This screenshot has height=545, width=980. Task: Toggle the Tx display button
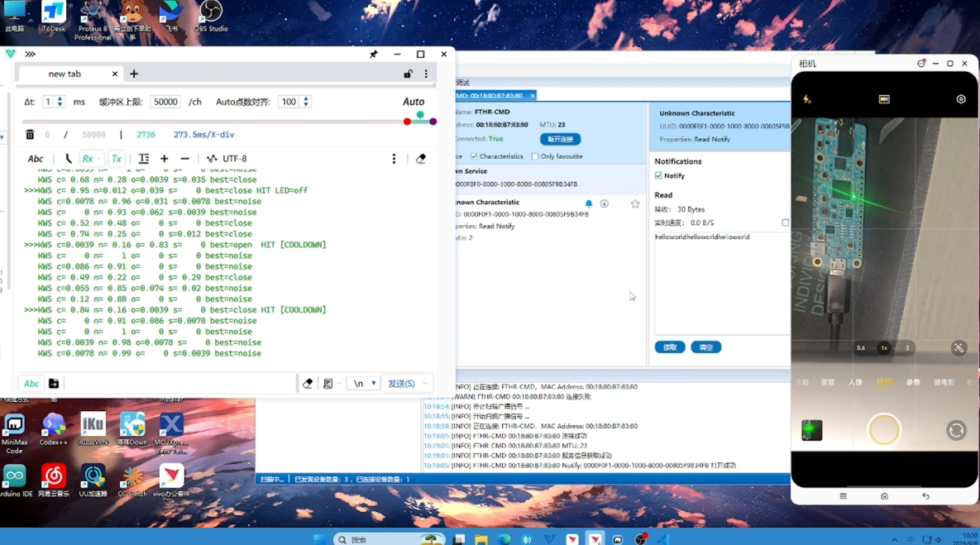click(x=117, y=159)
